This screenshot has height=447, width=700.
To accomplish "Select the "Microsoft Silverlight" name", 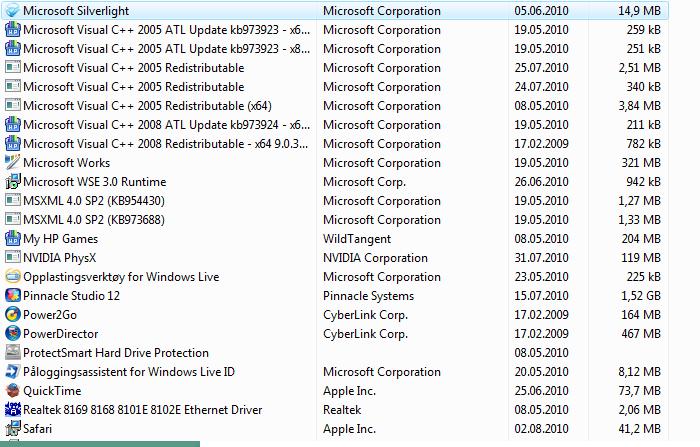I will point(76,11).
